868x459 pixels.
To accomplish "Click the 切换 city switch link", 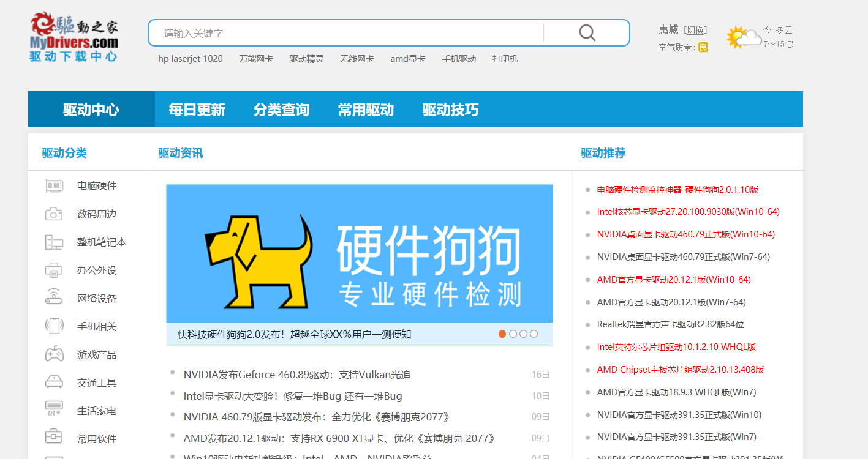I will tap(695, 30).
